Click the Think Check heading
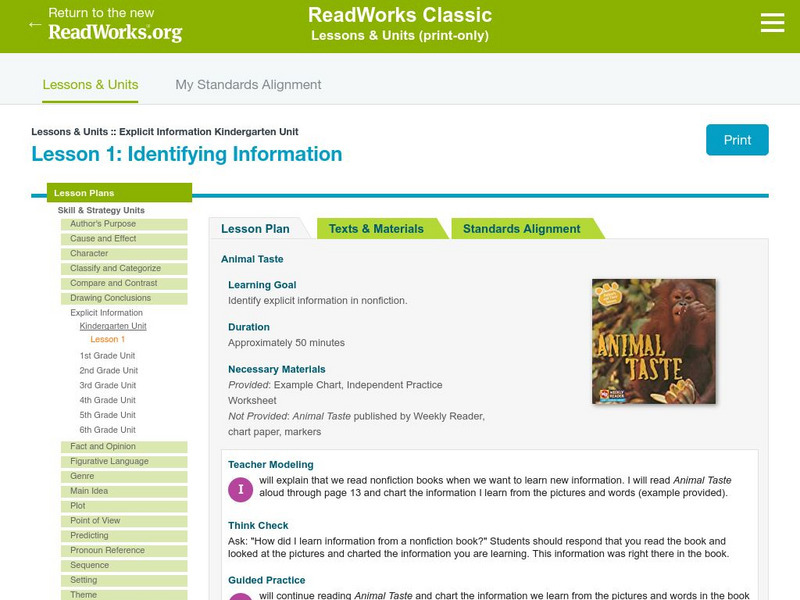The height and width of the screenshot is (600, 800). tap(258, 525)
